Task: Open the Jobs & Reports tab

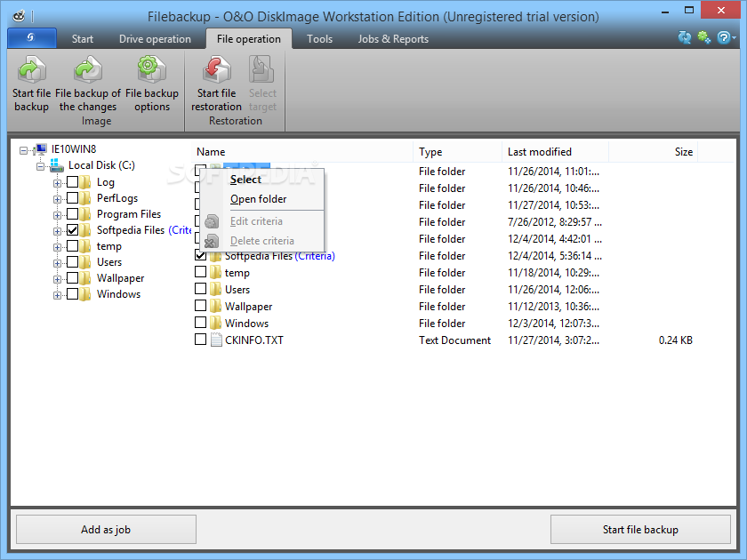Action: (x=393, y=39)
